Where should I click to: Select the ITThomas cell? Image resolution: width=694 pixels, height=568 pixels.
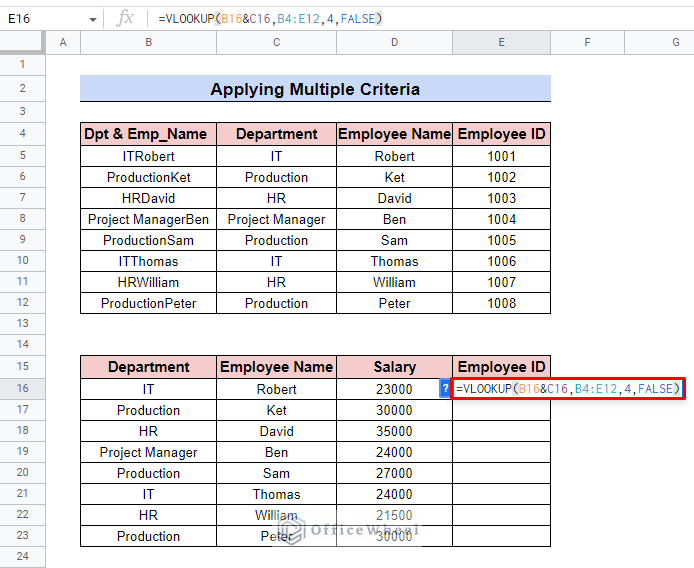148,261
